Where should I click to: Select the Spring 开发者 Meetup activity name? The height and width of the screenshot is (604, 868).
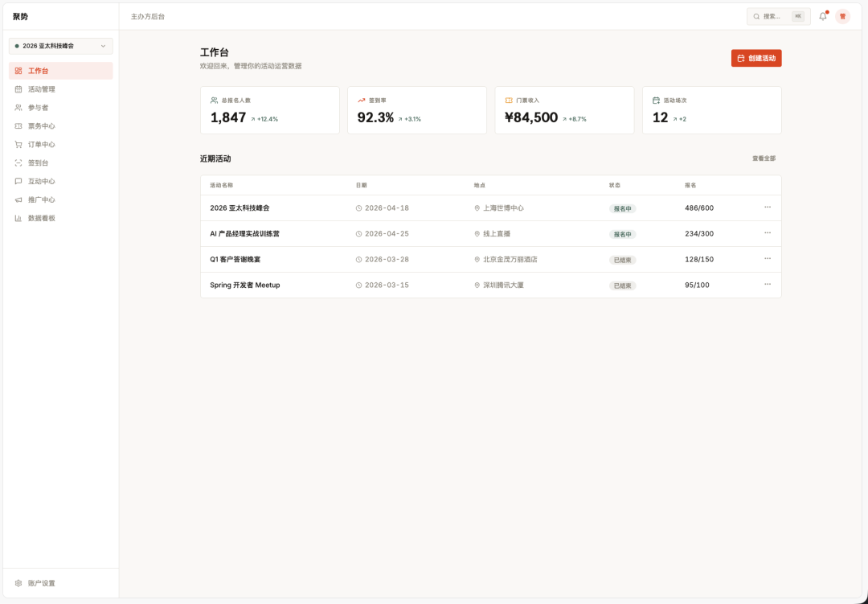[244, 286]
